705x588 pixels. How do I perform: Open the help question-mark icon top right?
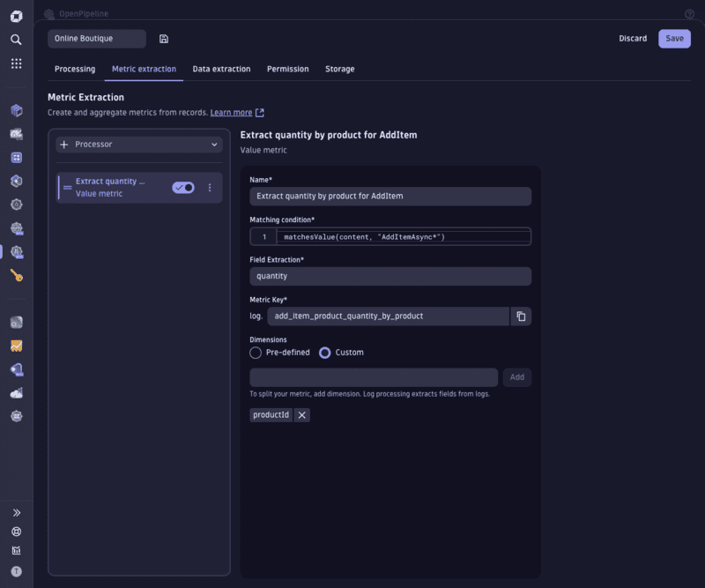(x=688, y=13)
